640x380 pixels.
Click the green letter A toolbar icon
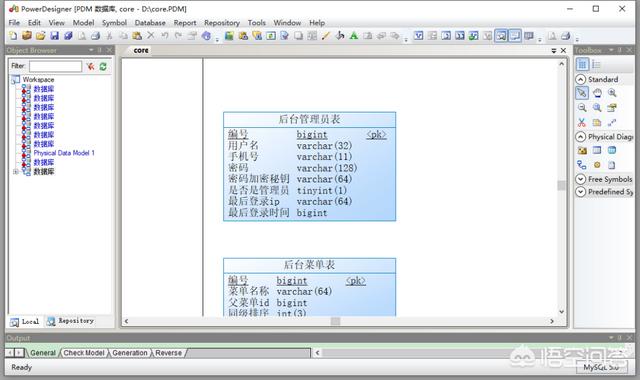coord(354,36)
